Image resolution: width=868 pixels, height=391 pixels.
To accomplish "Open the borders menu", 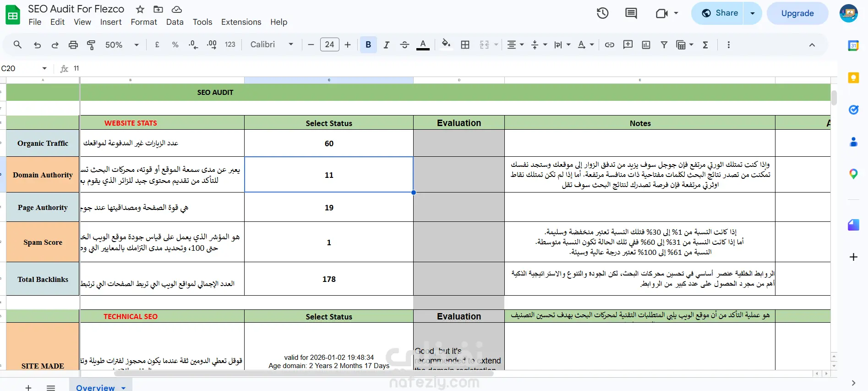I will (465, 44).
